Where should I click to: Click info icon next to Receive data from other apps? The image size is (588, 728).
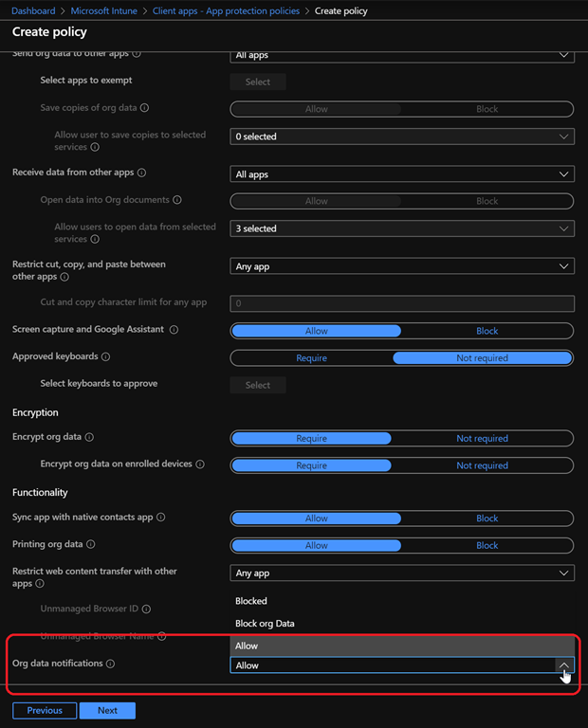[x=141, y=173]
